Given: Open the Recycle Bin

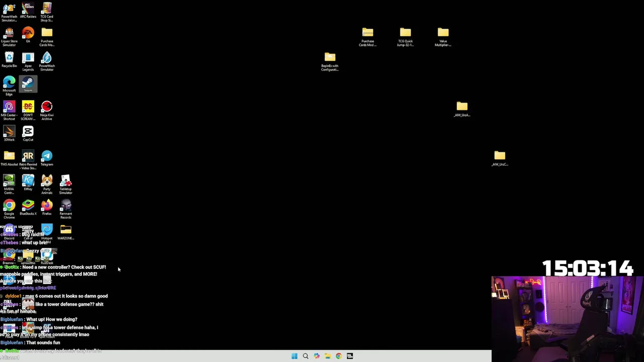Looking at the screenshot, I should tap(9, 60).
